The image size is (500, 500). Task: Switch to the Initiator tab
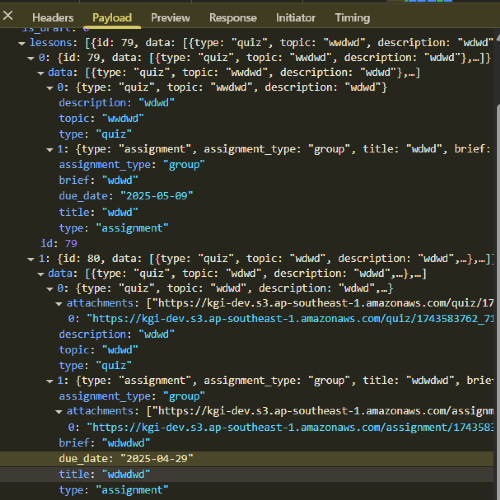pos(295,17)
